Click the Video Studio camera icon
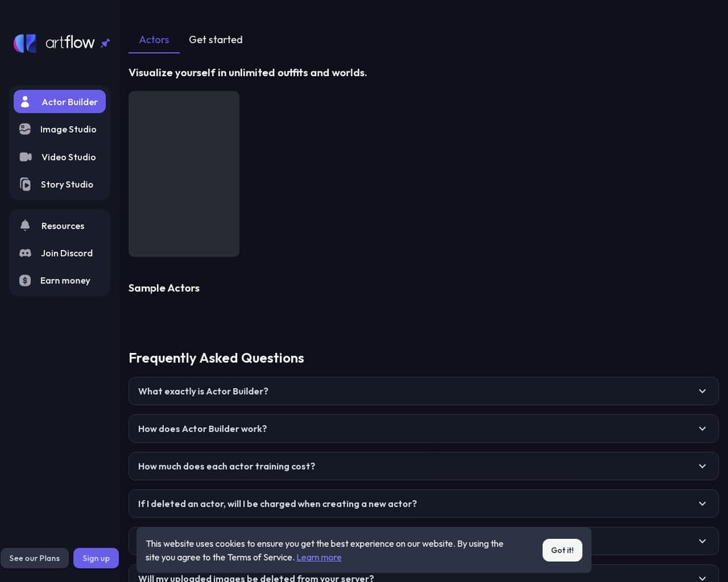Screen dimensions: 728x582 [26, 157]
